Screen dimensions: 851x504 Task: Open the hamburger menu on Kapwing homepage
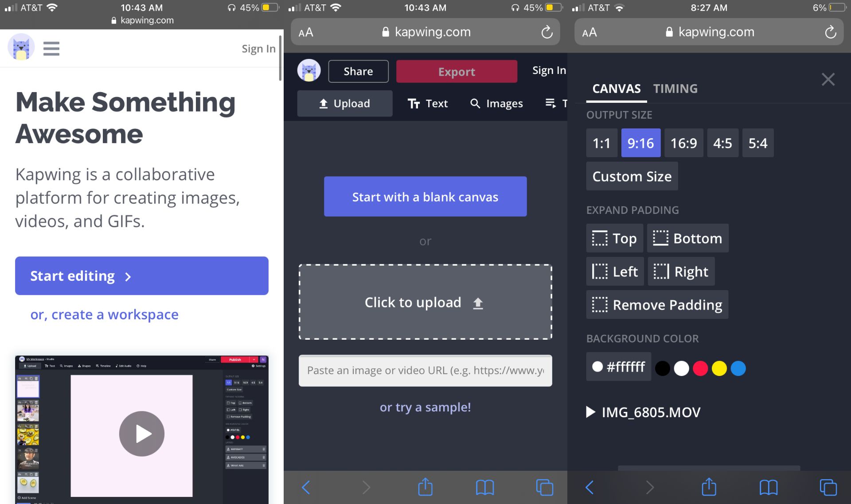[51, 48]
